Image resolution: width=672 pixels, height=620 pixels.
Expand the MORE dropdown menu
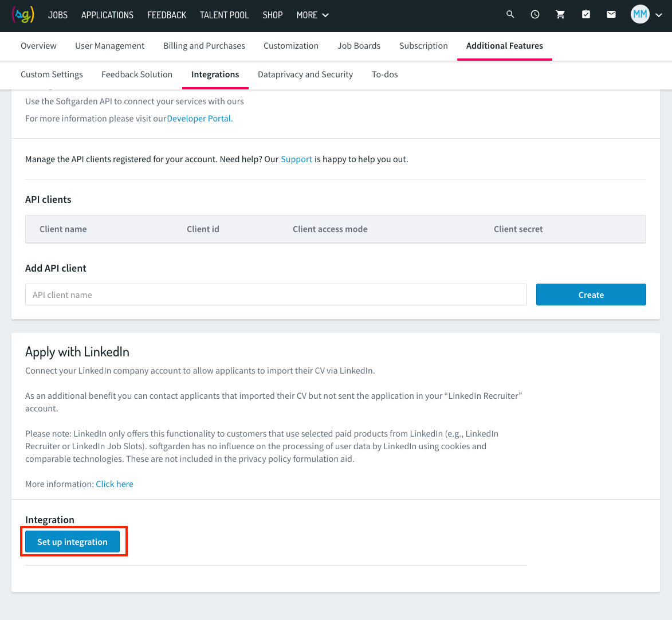click(x=312, y=15)
